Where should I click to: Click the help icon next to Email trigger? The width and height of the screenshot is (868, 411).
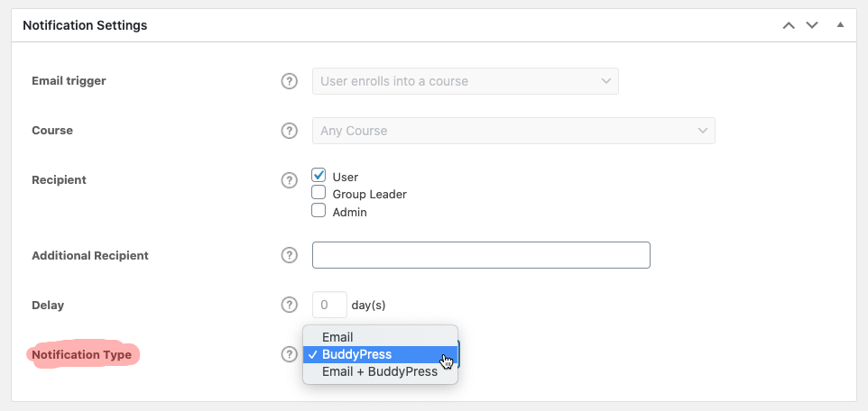(x=289, y=81)
